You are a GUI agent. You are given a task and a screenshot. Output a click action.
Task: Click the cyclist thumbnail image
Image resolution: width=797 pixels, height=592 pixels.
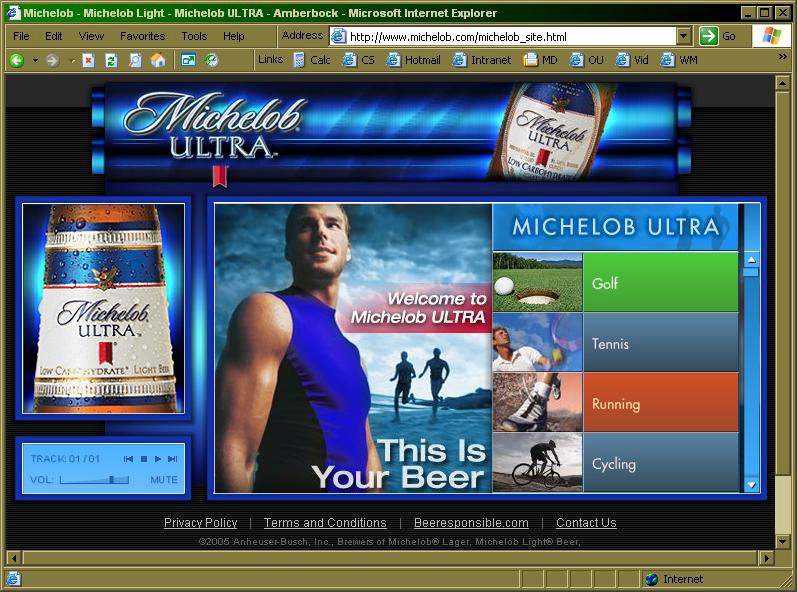[x=537, y=462]
